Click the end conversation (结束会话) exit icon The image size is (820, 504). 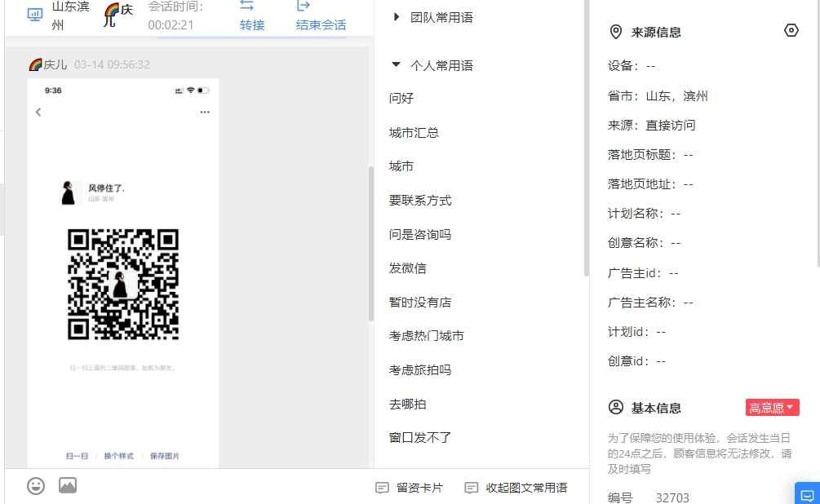tap(304, 6)
